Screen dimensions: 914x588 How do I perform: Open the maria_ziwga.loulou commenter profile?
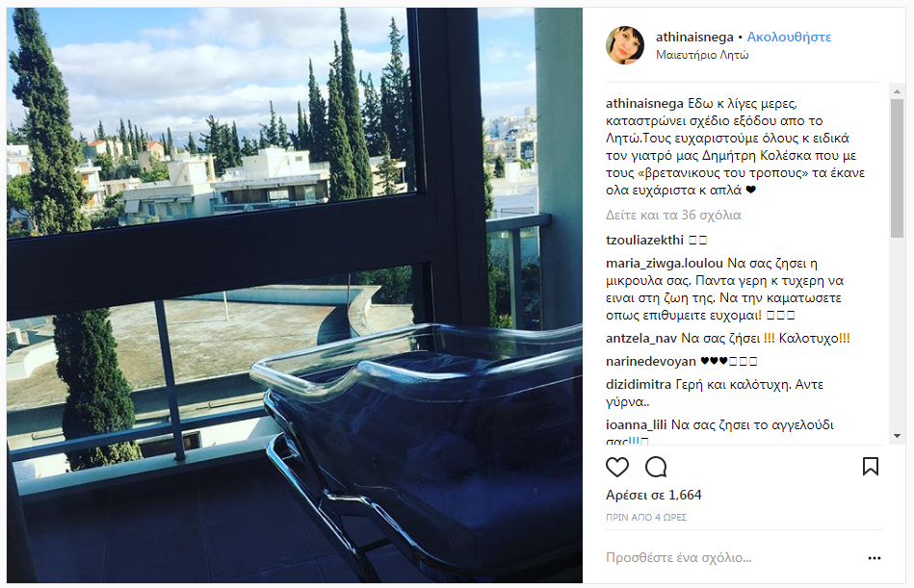coord(664,263)
